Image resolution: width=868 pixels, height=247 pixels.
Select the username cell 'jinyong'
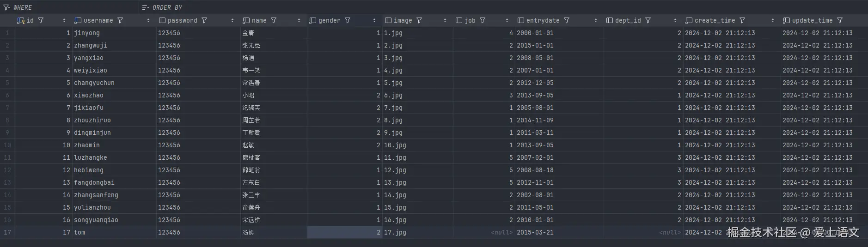click(114, 33)
